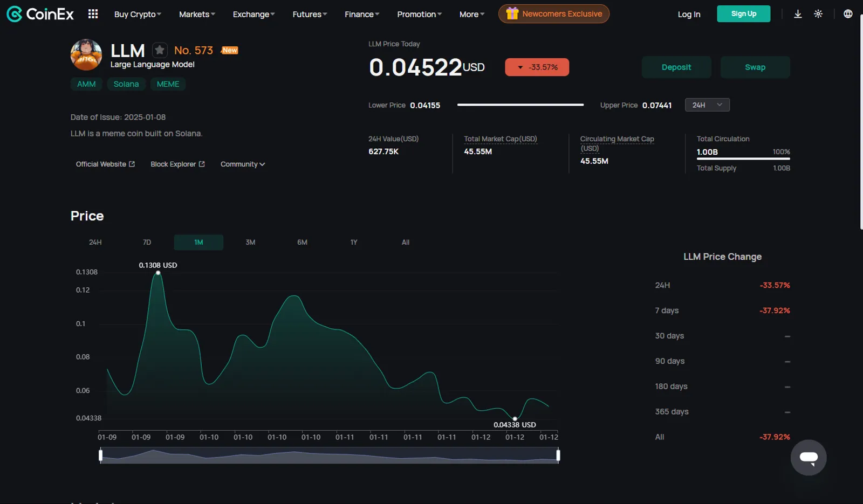Click the Total Market Cap(USD) label
The image size is (863, 504).
pos(501,139)
